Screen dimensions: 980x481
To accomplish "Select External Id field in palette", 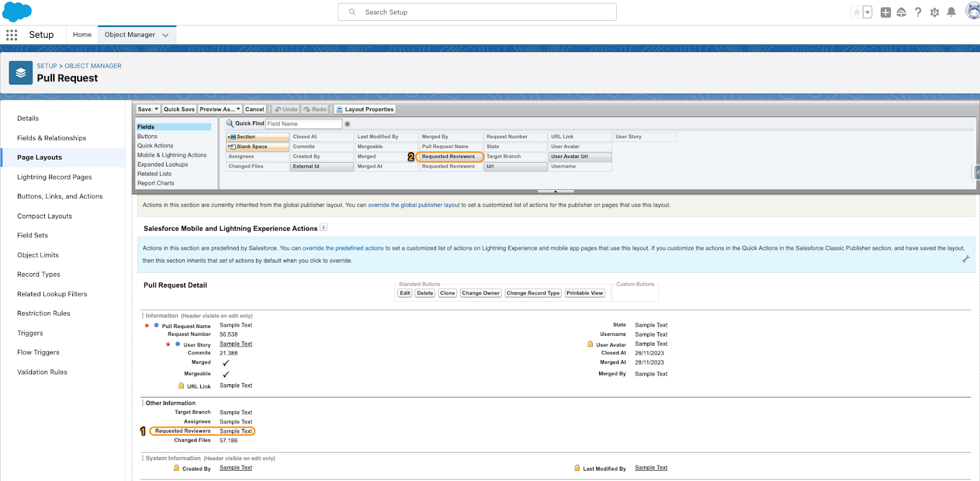I will pos(322,166).
